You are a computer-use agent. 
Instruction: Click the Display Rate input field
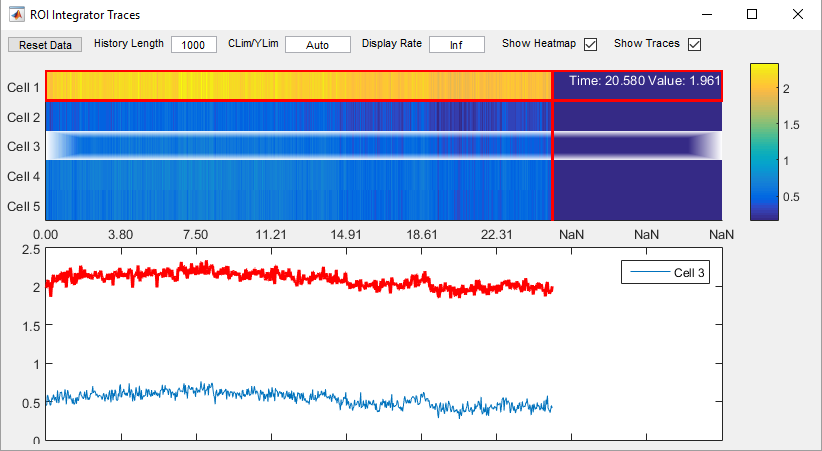click(456, 45)
